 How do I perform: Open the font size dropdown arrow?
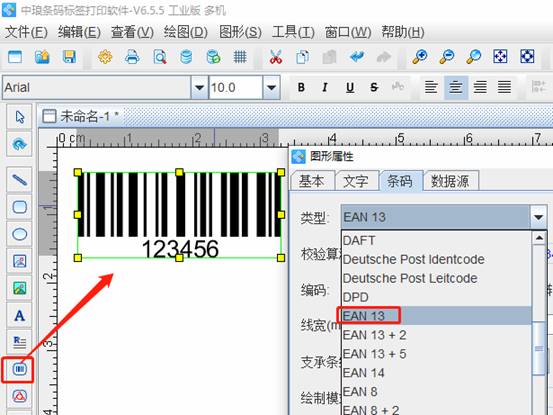(x=271, y=87)
